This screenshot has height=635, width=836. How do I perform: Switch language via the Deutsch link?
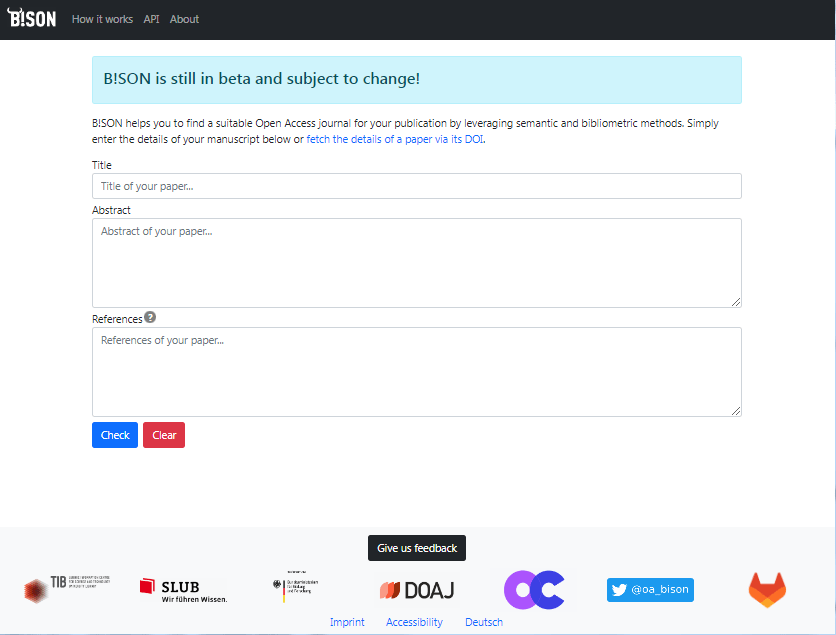[484, 622]
